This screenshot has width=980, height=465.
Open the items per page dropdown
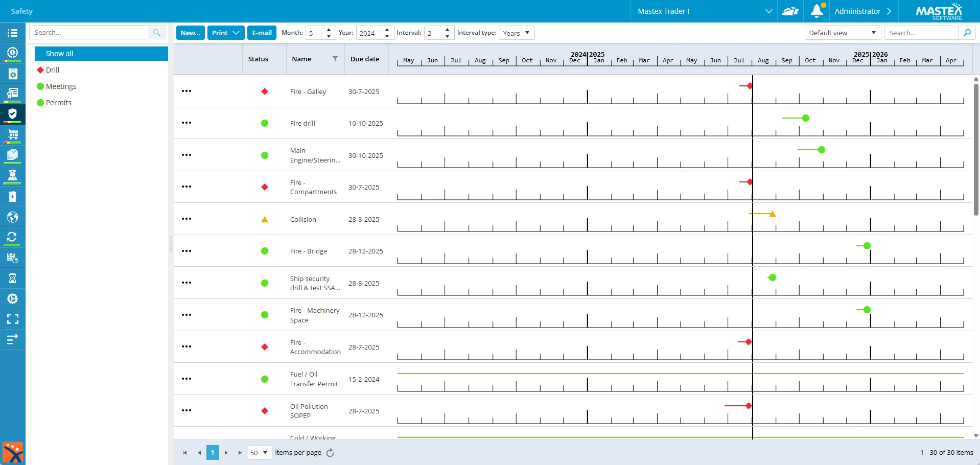[x=260, y=453]
